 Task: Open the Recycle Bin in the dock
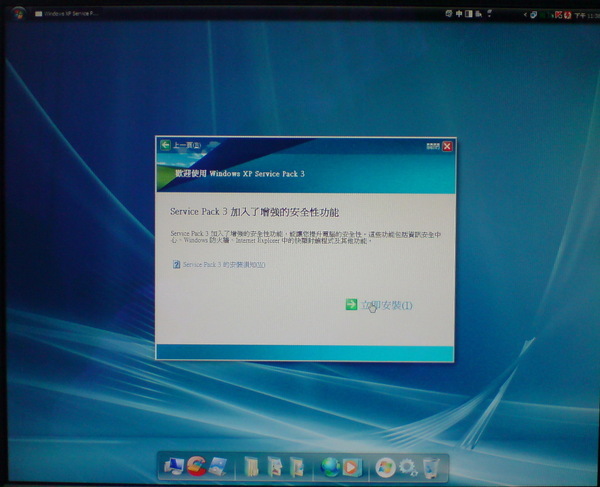431,467
